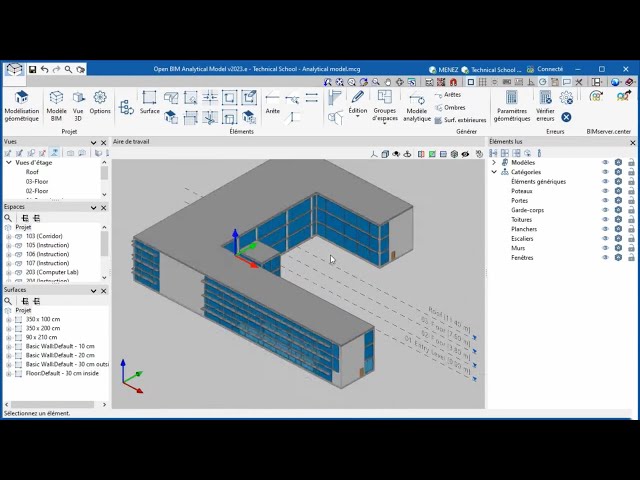Open the application logo menu
640x480 pixels.
tap(14, 69)
